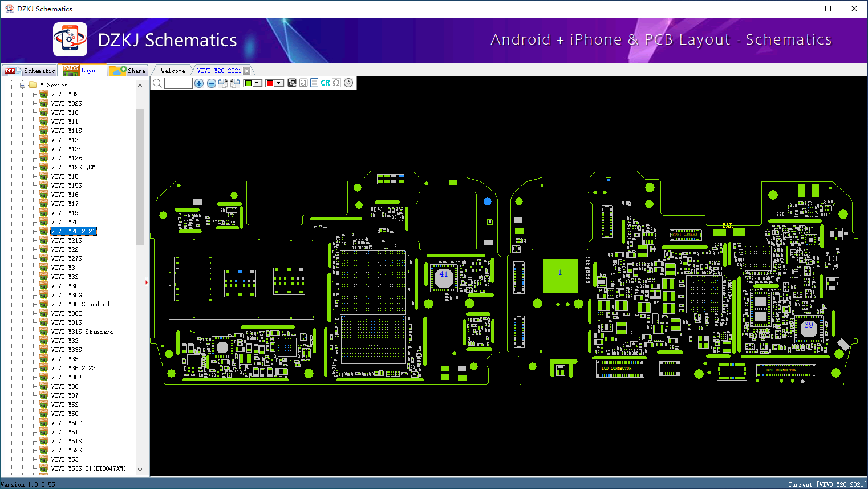Click the search text field in toolbar
The width and height of the screenshot is (868, 489).
[x=179, y=83]
